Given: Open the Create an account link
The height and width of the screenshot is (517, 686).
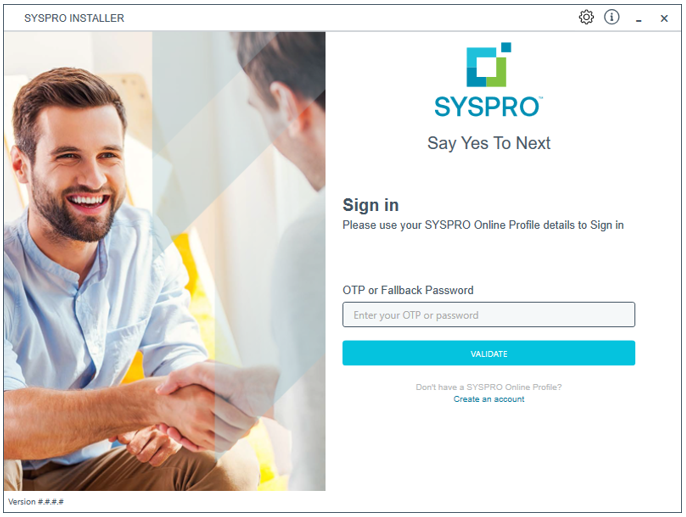Looking at the screenshot, I should (x=489, y=399).
